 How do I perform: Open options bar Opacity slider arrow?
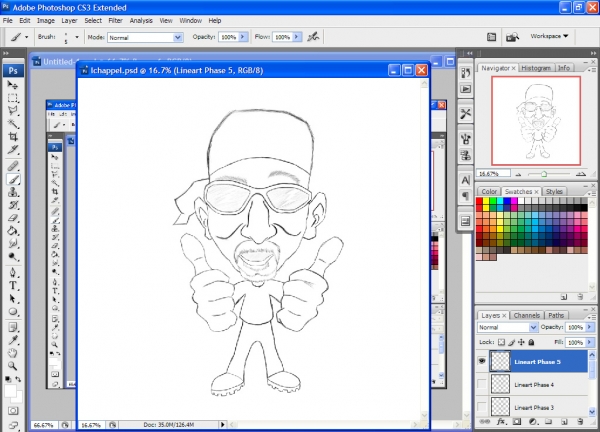point(243,37)
